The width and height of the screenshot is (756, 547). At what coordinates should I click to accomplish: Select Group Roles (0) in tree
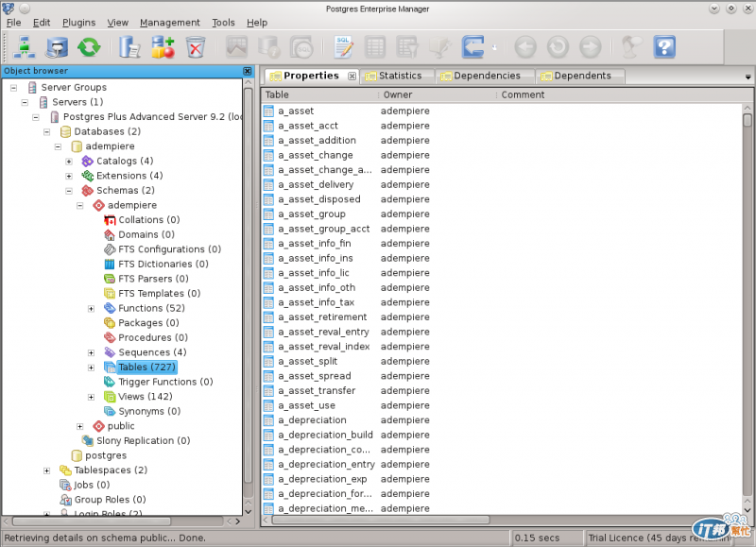point(110,499)
